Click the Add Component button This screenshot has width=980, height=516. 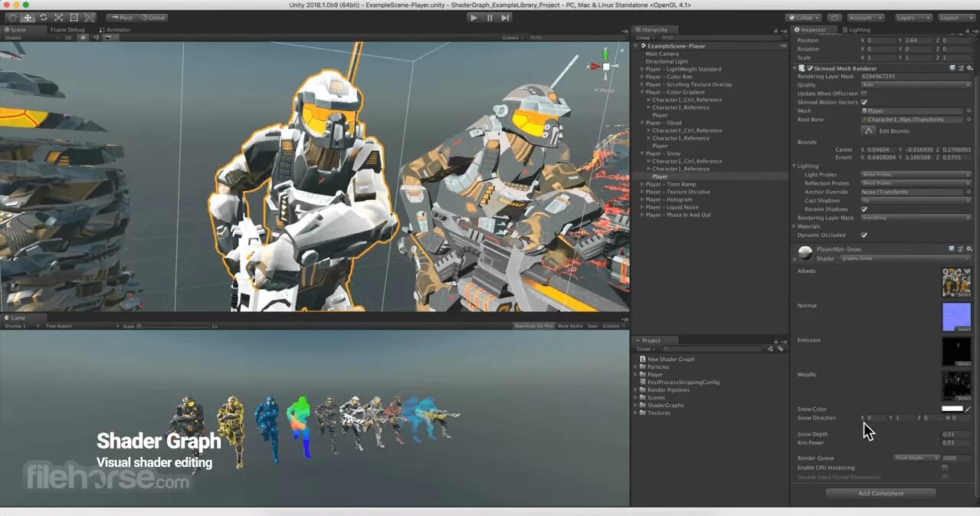click(x=881, y=494)
